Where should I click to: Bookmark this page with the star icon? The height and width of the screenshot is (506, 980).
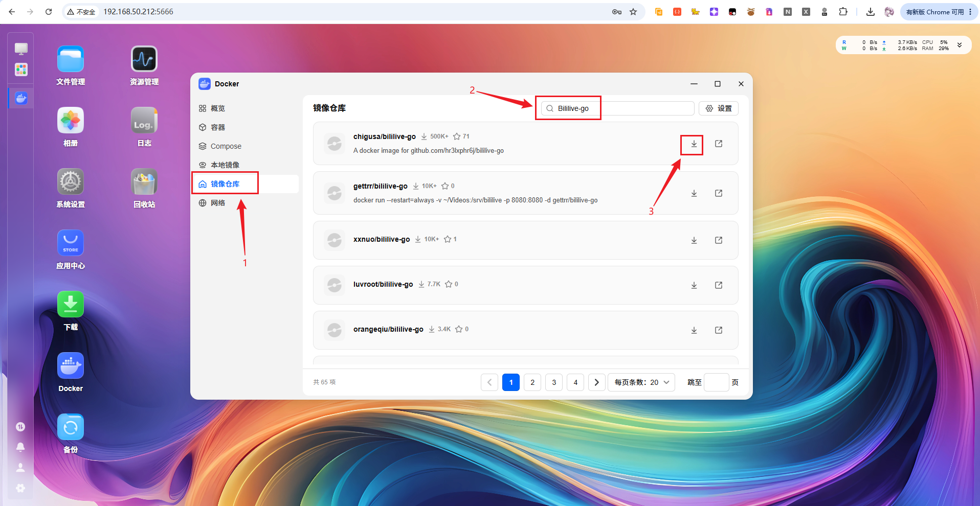click(x=633, y=12)
